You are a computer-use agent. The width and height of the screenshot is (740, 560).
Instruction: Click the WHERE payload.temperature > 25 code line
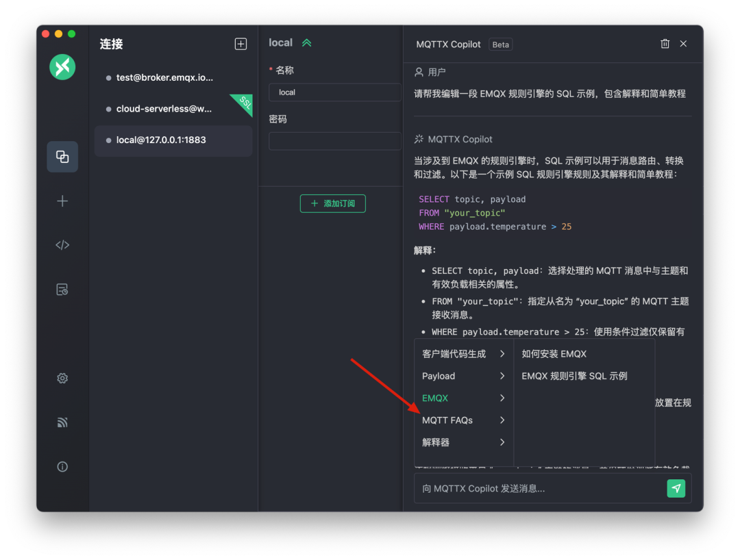[495, 227]
